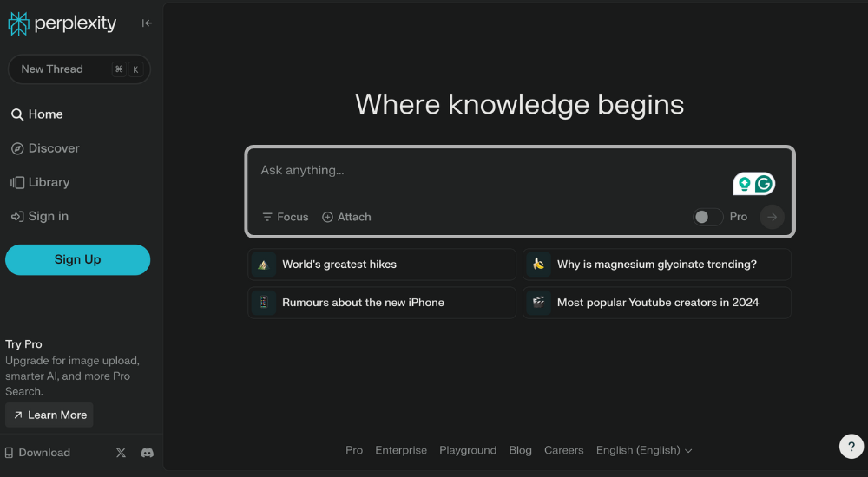Open the English (English) language dropdown
Viewport: 868px width, 477px height.
644,450
